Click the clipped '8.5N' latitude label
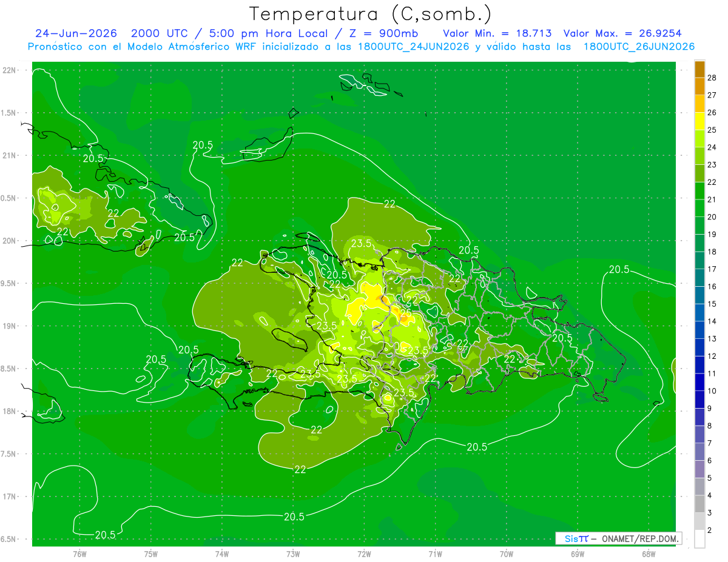This screenshot has width=728, height=562. point(9,369)
